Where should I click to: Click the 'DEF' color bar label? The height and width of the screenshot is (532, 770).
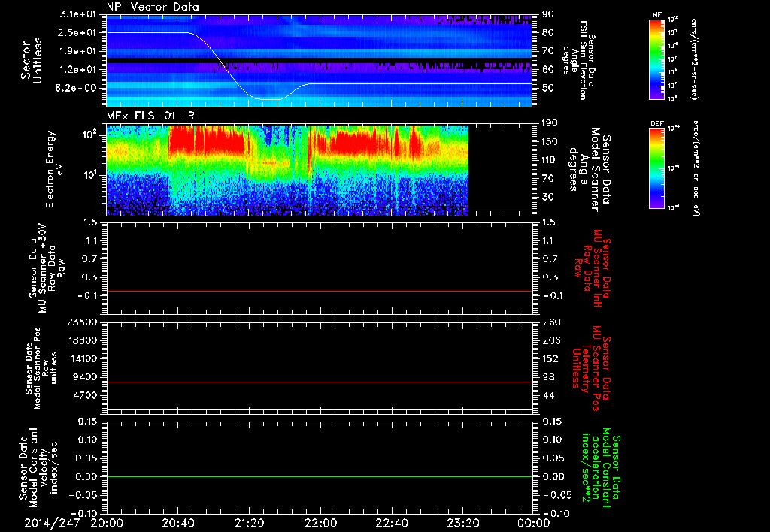(x=656, y=124)
